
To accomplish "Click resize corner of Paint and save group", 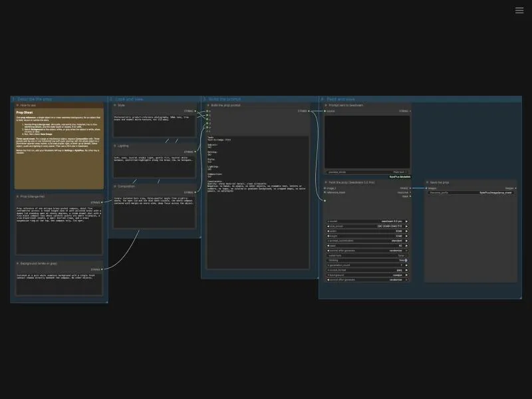I will 520,297.
